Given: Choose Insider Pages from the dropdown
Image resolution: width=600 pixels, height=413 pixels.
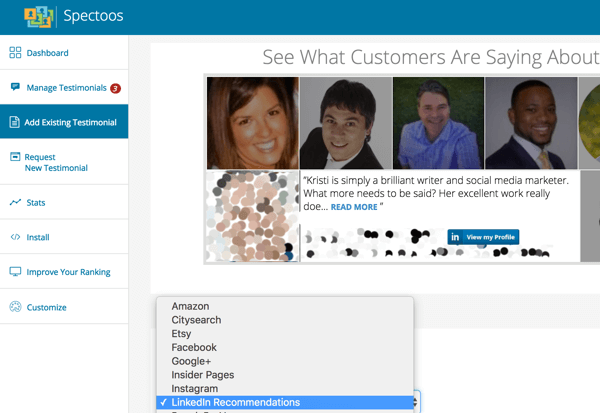Looking at the screenshot, I should click(285, 375).
